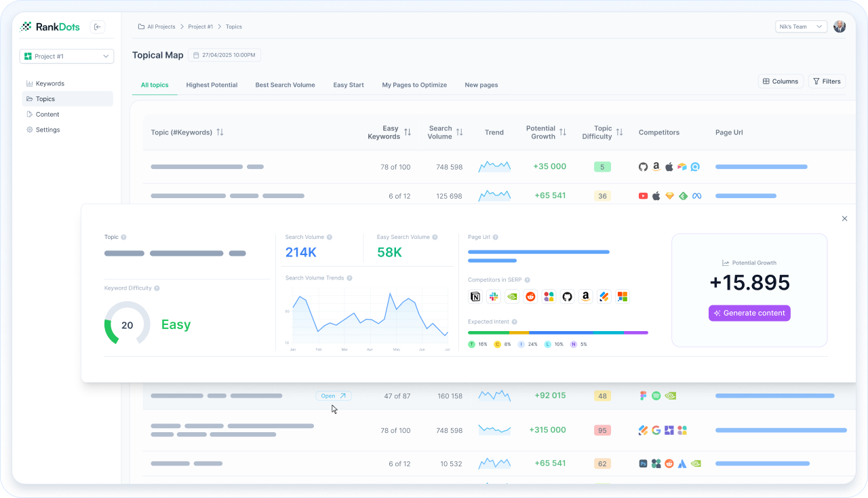This screenshot has height=498, width=868.
Task: Open the user profile avatar
Action: pos(840,26)
